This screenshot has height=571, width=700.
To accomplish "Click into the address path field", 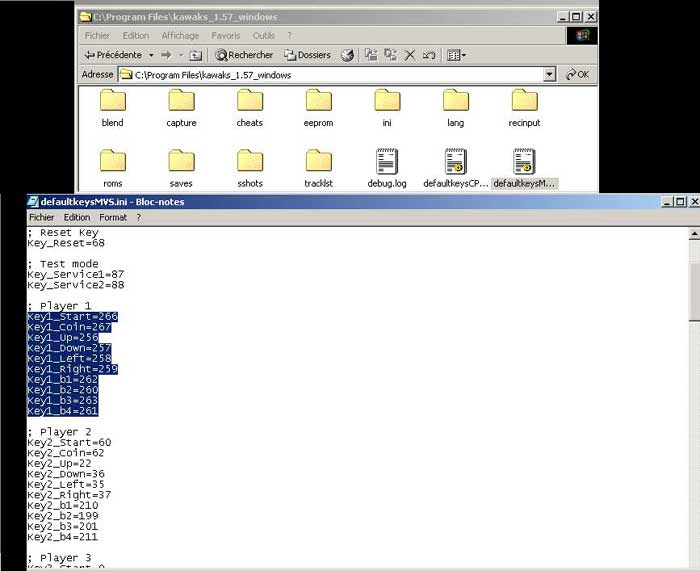I will tap(330, 74).
